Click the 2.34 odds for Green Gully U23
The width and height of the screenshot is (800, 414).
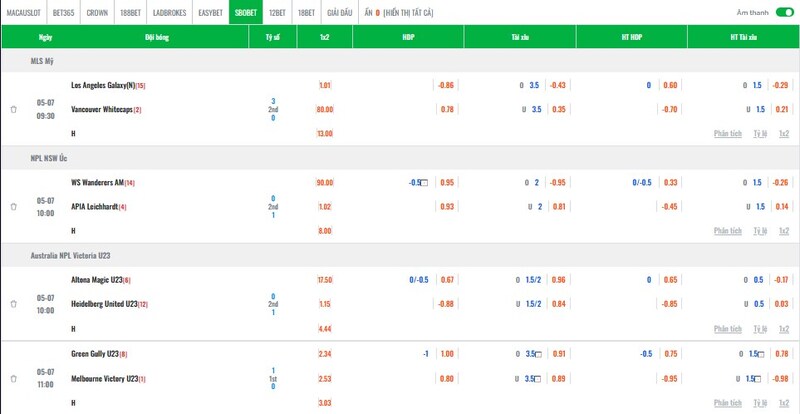coord(325,354)
